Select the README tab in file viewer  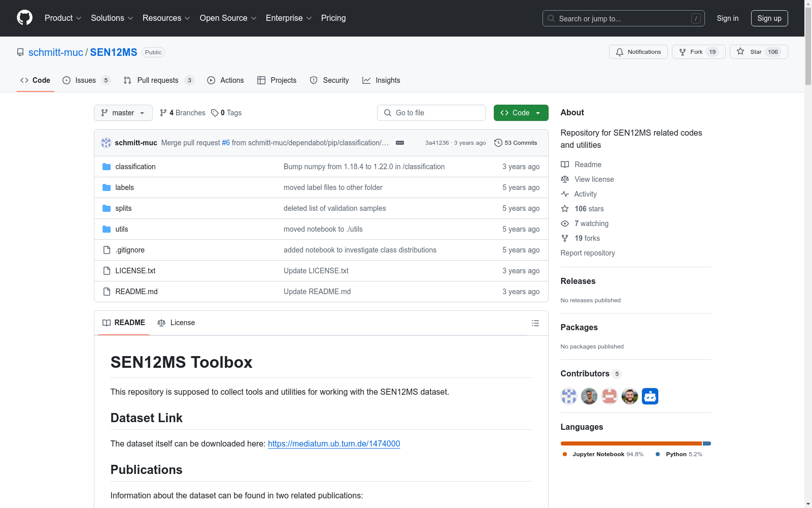click(124, 323)
